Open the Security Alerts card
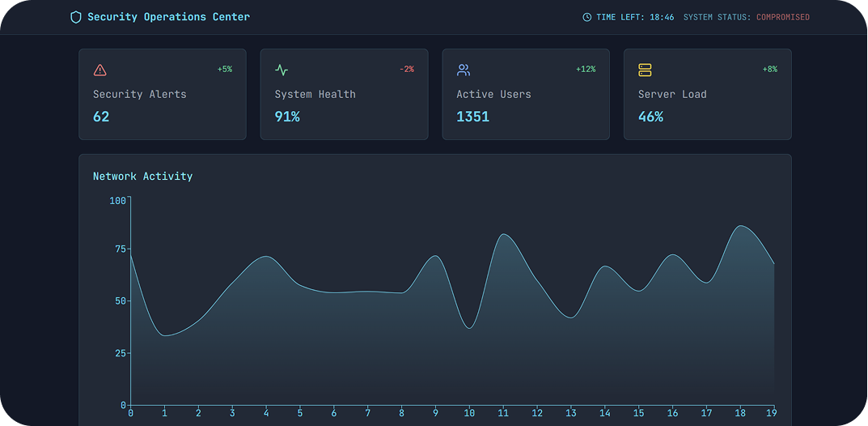Screen dimensions: 868x426 click(162, 94)
